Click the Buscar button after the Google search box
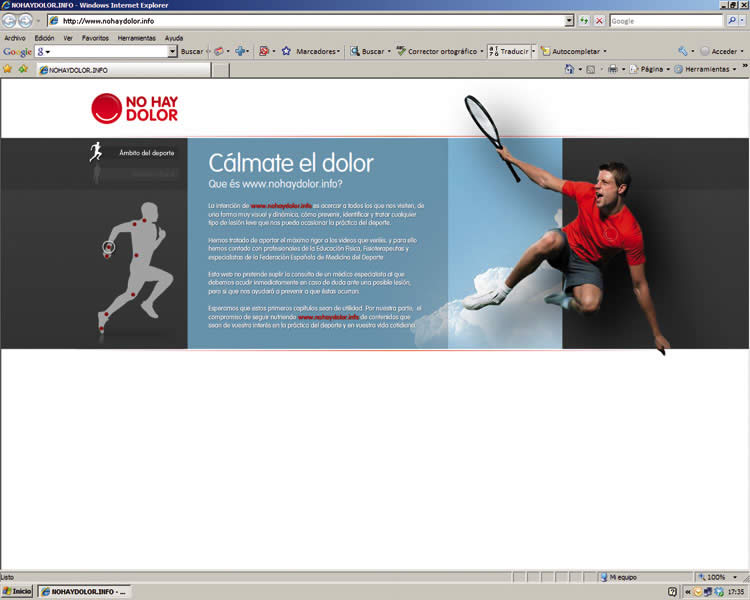 [192, 51]
